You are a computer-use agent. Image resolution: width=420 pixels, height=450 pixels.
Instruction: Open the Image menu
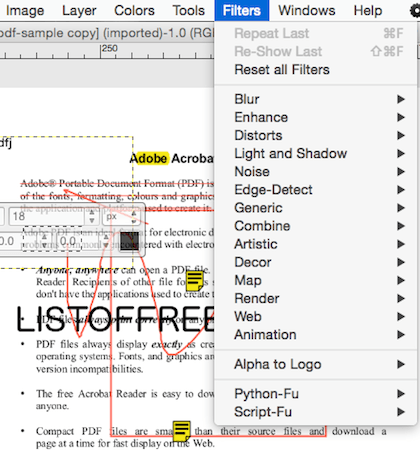[25, 10]
